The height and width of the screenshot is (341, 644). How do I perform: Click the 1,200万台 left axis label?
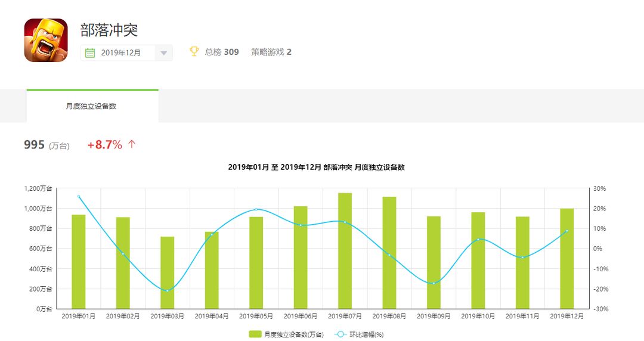(x=38, y=188)
